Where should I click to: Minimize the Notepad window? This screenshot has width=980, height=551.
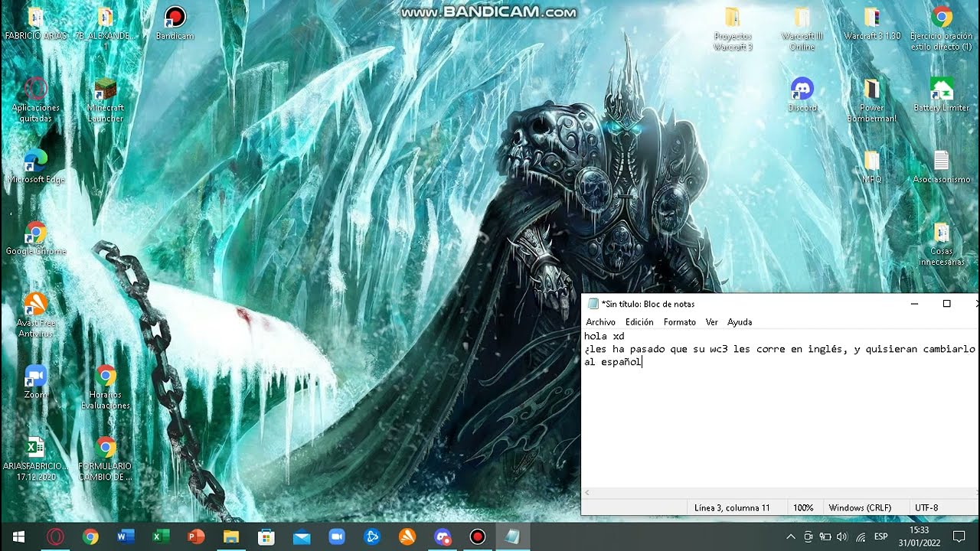(914, 304)
